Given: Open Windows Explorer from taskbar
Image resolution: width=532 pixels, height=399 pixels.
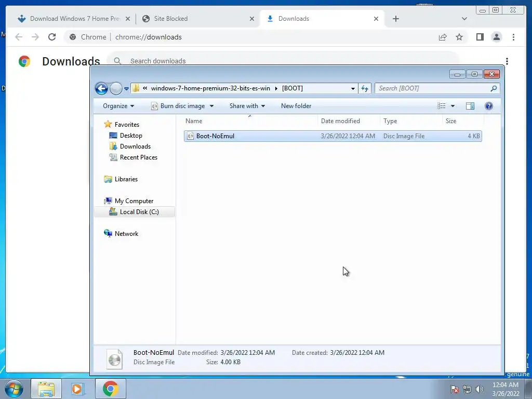Looking at the screenshot, I should pyautogui.click(x=46, y=389).
